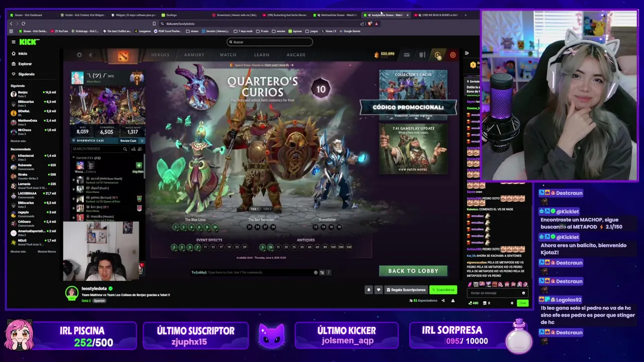Open a new browser tab with plus
The width and height of the screenshot is (644, 362).
coord(465,15)
